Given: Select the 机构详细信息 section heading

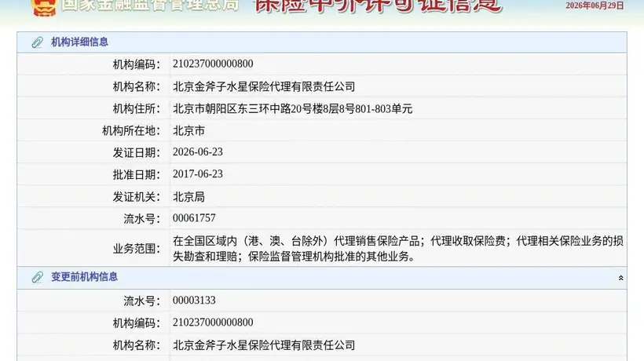Looking at the screenshot, I should click(x=79, y=42).
